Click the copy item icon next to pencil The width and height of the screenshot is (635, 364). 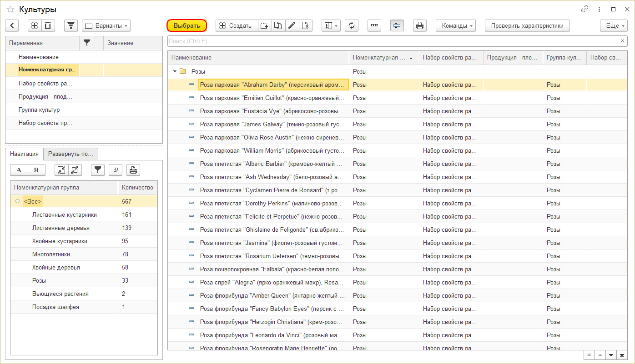278,26
